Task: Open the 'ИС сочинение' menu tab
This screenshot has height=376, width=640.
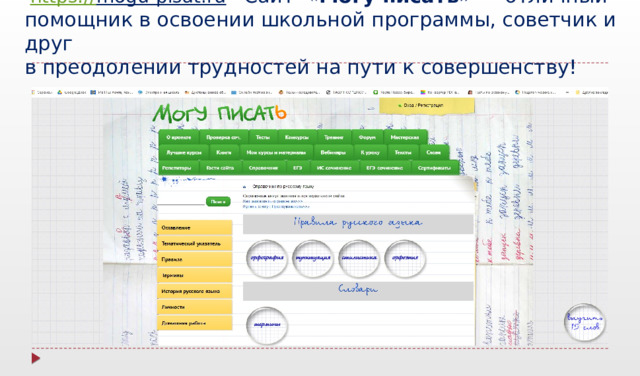Action: pyautogui.click(x=334, y=168)
